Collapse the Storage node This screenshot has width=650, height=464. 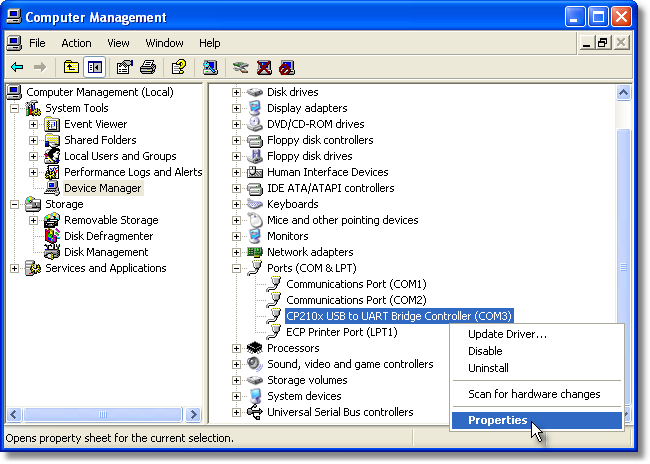click(15, 204)
